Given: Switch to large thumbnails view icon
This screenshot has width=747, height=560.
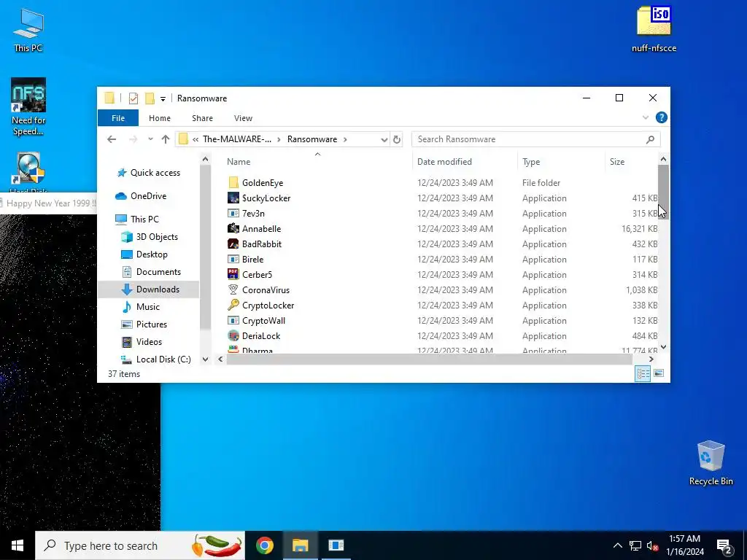Looking at the screenshot, I should (659, 373).
